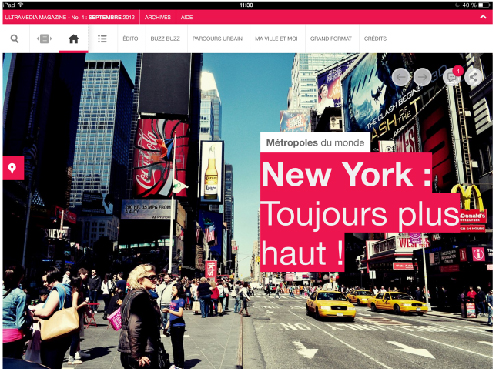The image size is (493, 370).
Task: Open the GRAND FORMAT section
Action: pyautogui.click(x=331, y=39)
